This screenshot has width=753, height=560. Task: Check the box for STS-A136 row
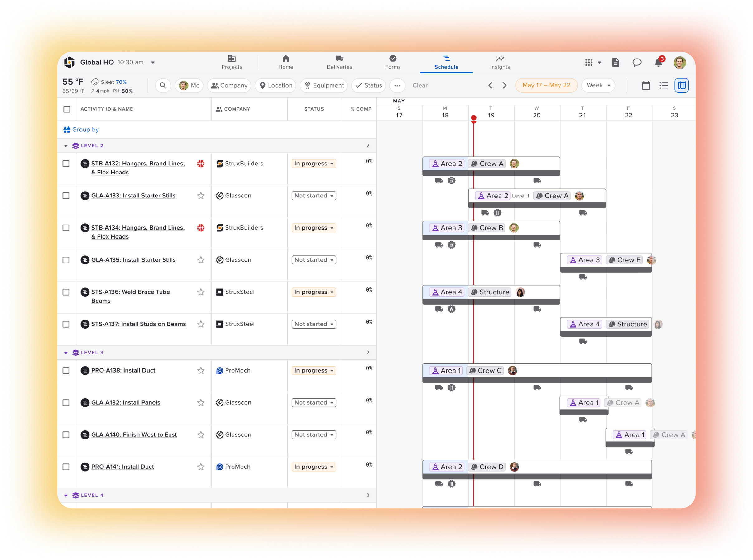66,292
